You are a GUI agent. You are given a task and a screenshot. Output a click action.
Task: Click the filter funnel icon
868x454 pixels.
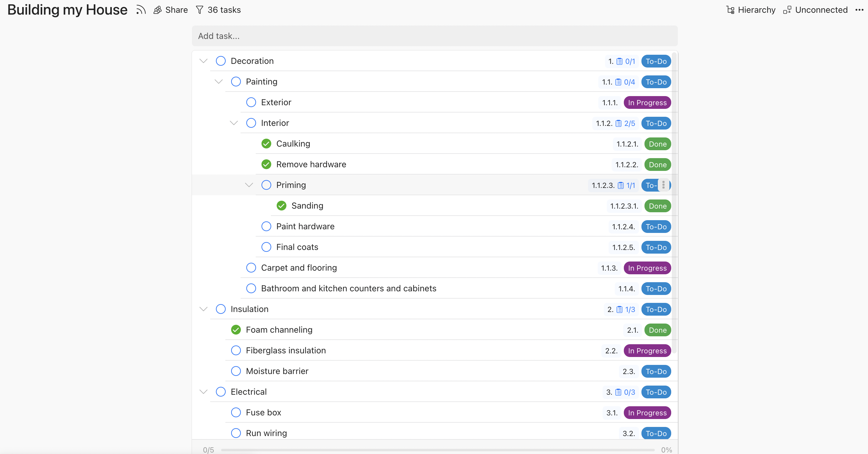pyautogui.click(x=200, y=10)
